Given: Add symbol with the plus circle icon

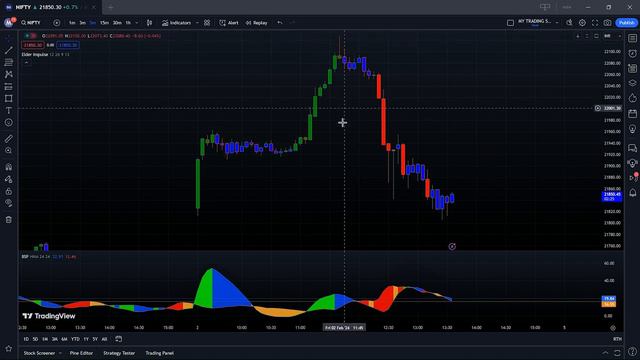Looking at the screenshot, I should pyautogui.click(x=57, y=23).
